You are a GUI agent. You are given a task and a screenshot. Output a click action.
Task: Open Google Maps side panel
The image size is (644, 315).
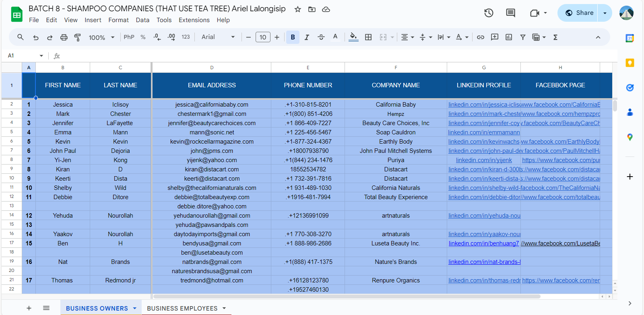pyautogui.click(x=630, y=137)
